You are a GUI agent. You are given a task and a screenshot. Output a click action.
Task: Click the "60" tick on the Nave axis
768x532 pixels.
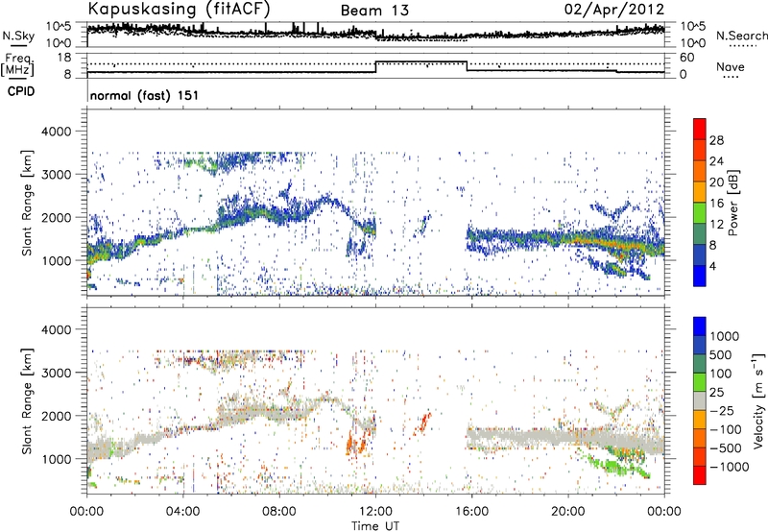[x=687, y=58]
